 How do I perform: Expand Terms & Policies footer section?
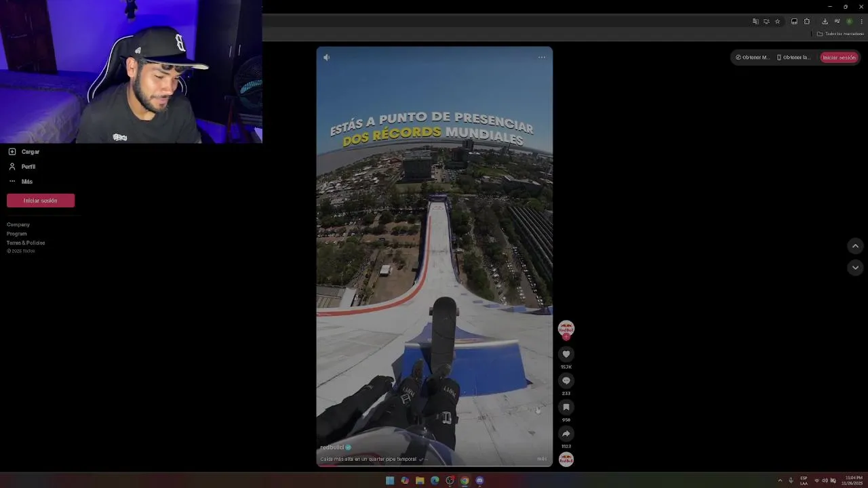[26, 243]
